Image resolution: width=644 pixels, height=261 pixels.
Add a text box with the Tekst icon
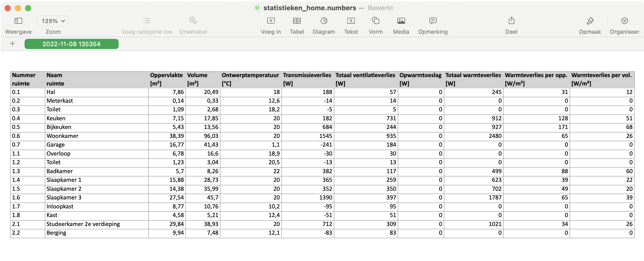tap(351, 24)
